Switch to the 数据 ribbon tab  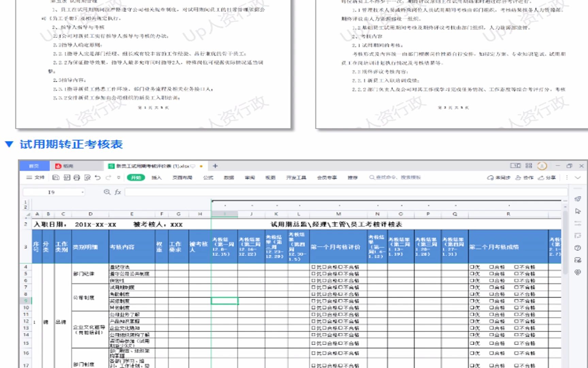[229, 178]
